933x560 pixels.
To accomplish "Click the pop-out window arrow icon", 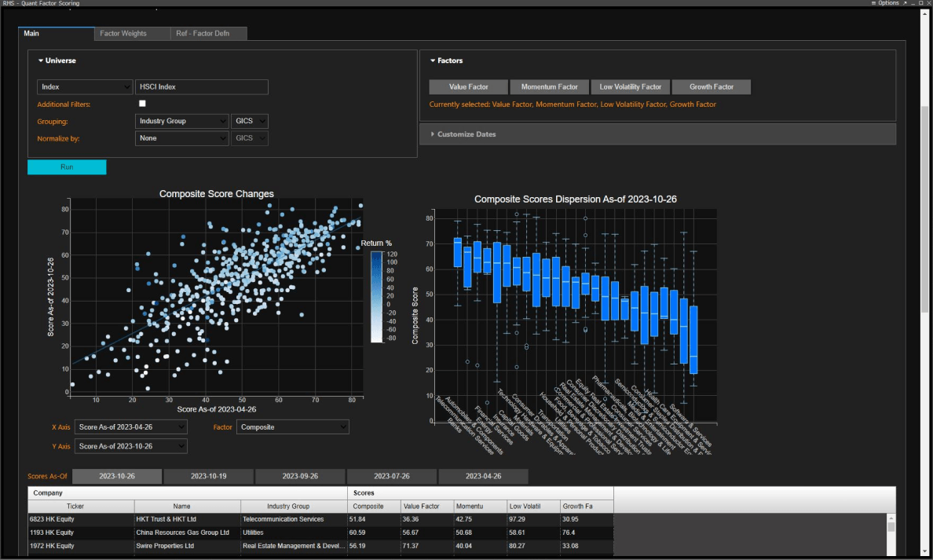I will point(906,3).
